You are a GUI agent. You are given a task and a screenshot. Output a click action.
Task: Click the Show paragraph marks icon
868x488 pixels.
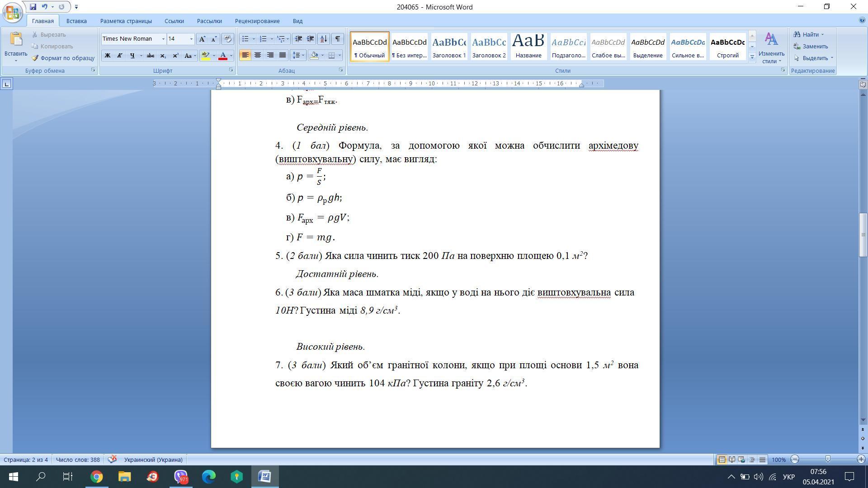click(337, 39)
